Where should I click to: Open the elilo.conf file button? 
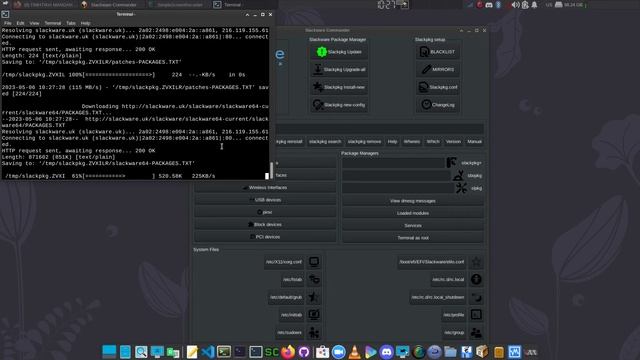(x=432, y=262)
